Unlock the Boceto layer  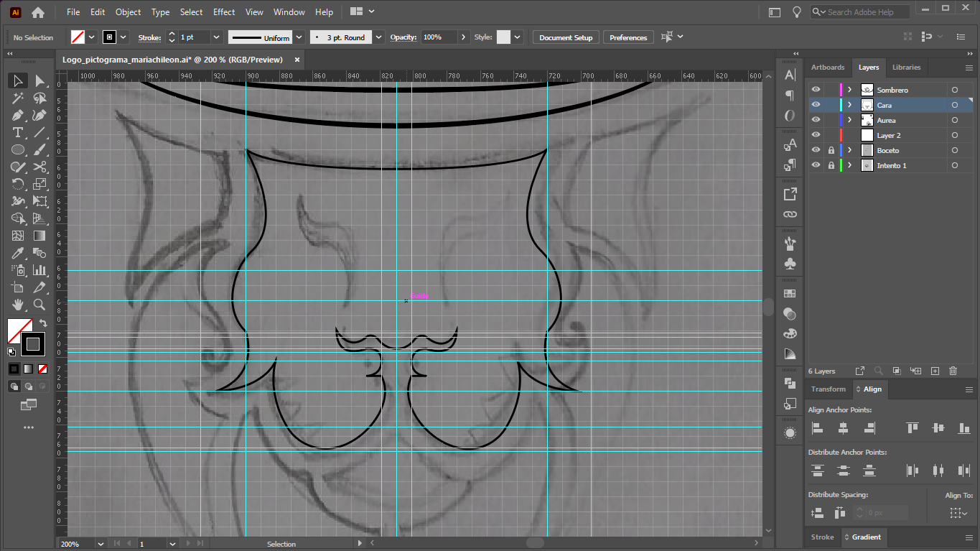coord(831,150)
